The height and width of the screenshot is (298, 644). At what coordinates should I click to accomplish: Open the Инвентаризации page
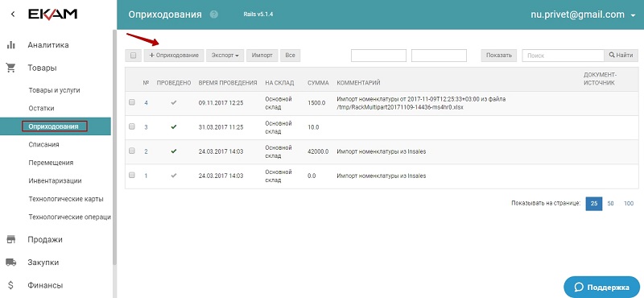point(55,181)
